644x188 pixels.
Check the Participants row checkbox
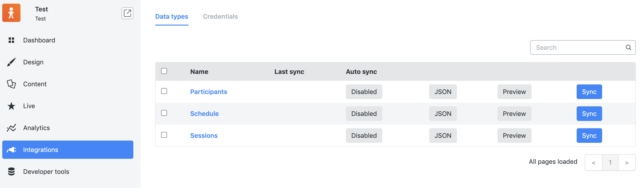pyautogui.click(x=164, y=91)
